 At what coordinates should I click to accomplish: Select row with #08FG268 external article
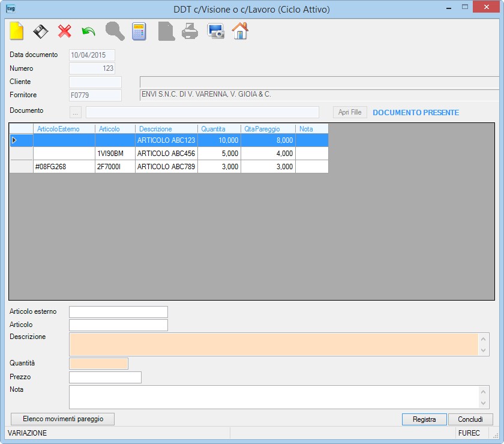169,167
